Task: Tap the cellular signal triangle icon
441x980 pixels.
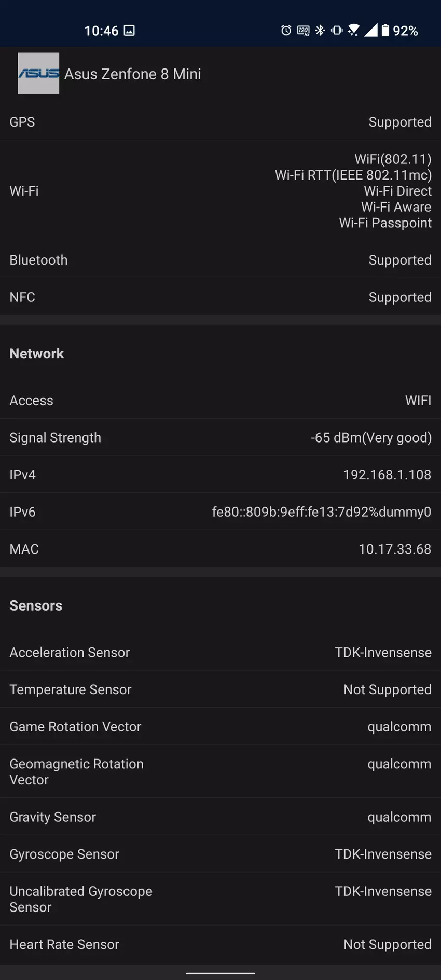Action: coord(370,31)
